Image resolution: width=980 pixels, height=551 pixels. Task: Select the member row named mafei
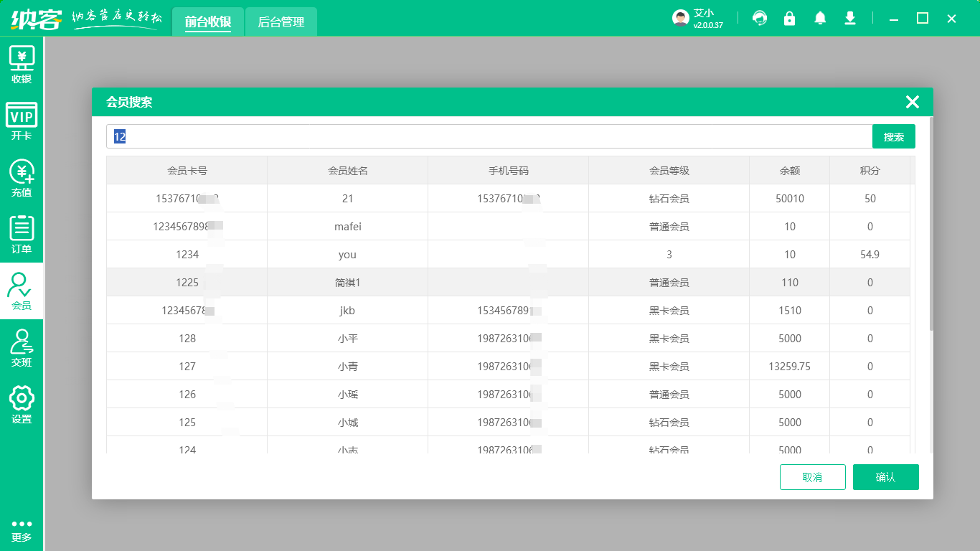click(x=348, y=227)
